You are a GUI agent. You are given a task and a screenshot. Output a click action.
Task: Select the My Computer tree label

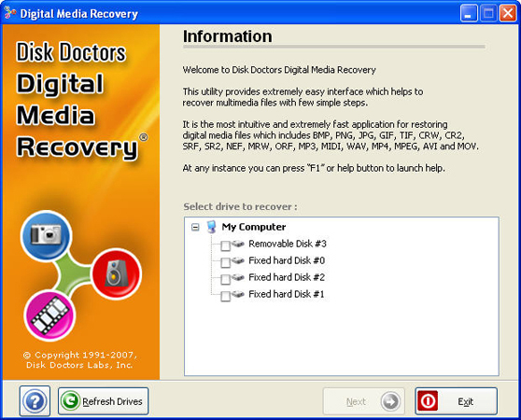click(254, 227)
